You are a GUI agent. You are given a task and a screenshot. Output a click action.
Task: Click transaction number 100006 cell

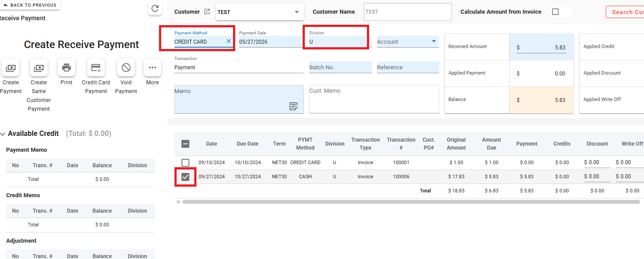coord(401,176)
